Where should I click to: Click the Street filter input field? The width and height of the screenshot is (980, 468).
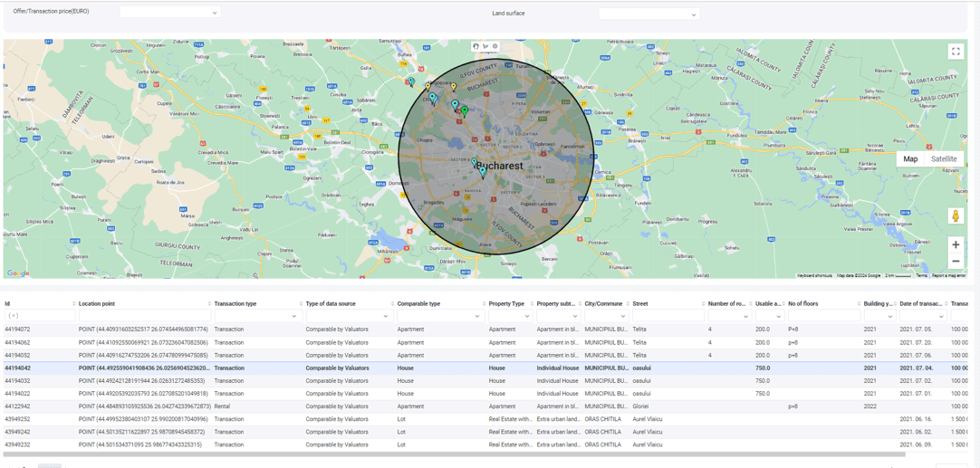[667, 316]
